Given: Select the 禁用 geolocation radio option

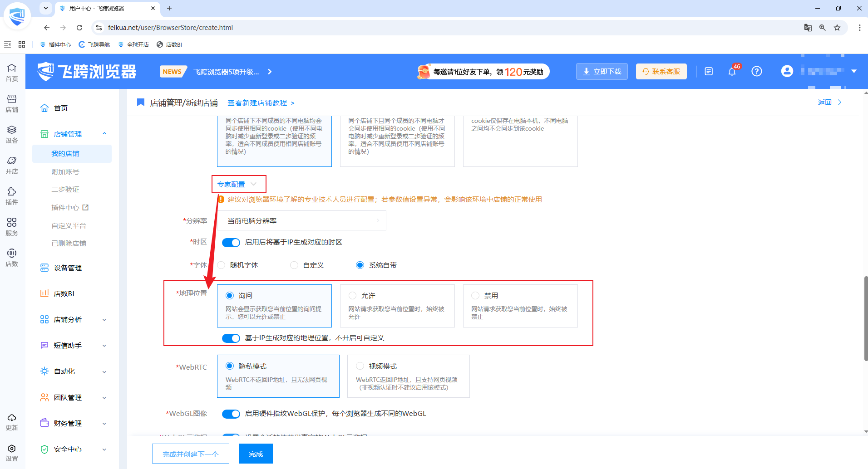Looking at the screenshot, I should (475, 296).
